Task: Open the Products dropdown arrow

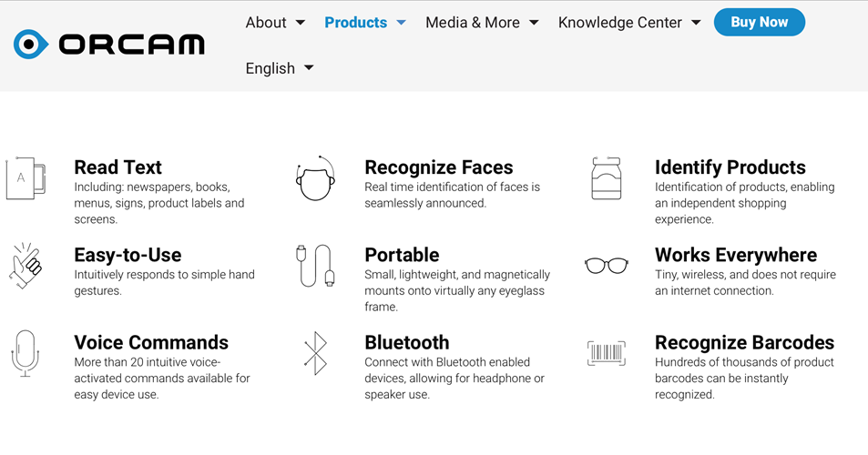Action: 402,23
